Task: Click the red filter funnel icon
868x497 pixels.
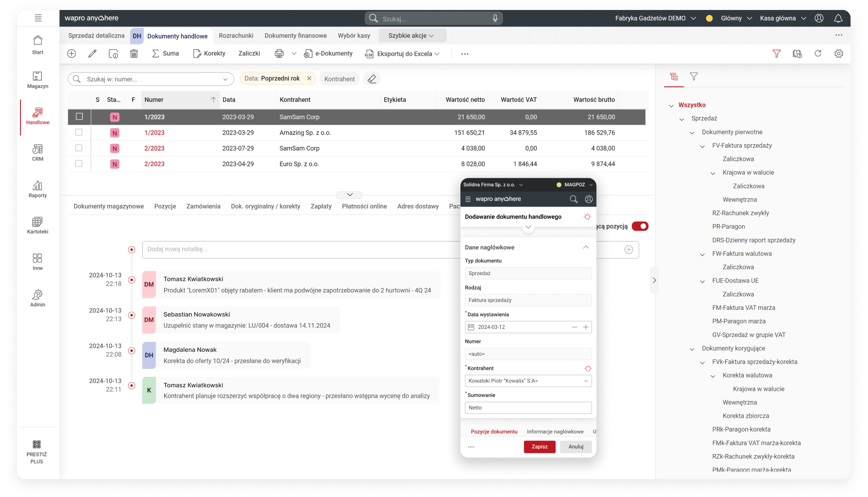Action: click(x=776, y=53)
